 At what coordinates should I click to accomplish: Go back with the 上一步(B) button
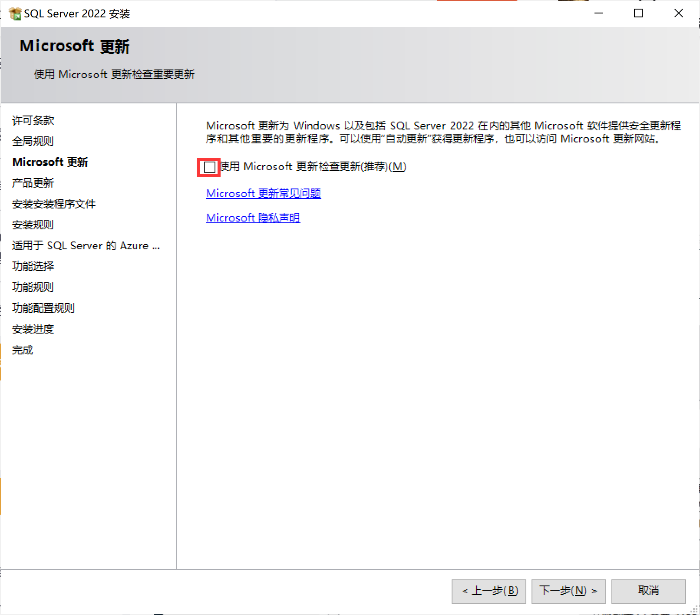tap(489, 591)
